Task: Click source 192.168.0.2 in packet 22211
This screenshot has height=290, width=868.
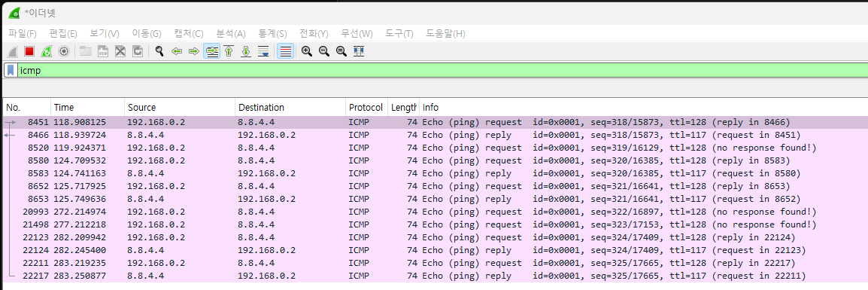Action: tap(156, 263)
